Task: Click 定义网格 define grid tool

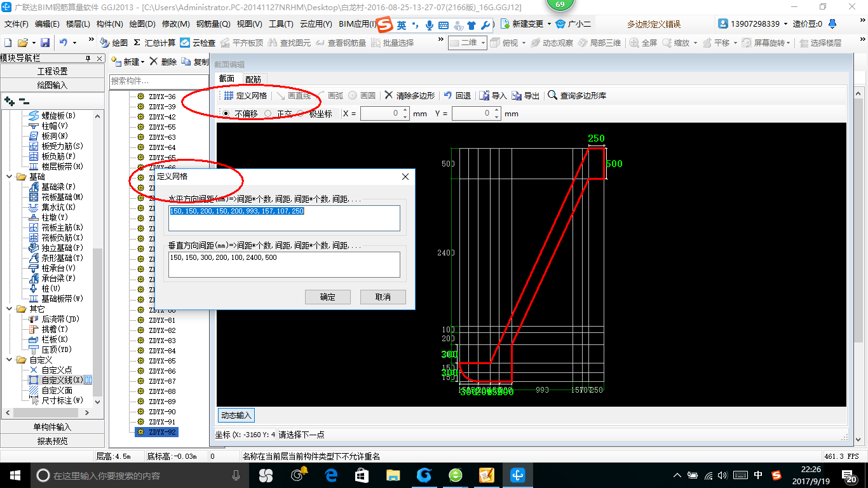Action: coord(245,95)
